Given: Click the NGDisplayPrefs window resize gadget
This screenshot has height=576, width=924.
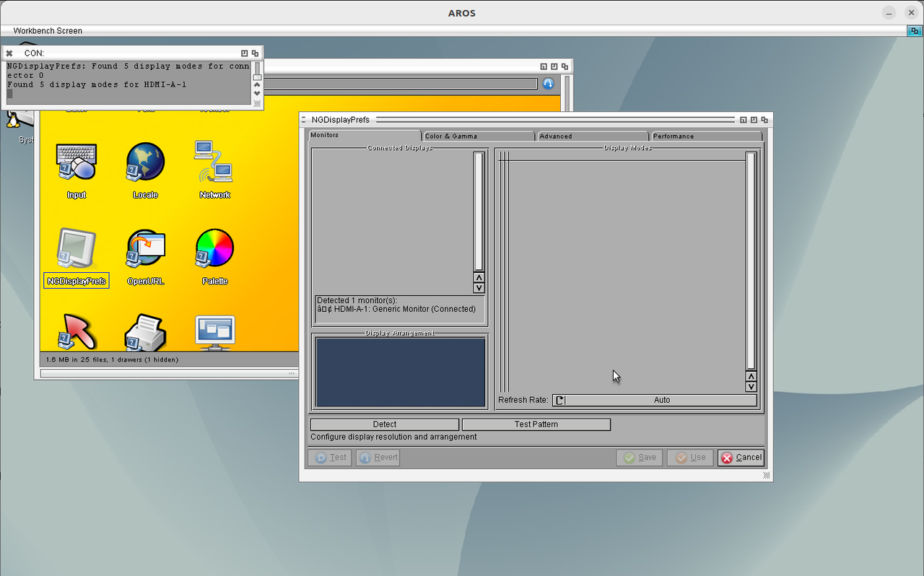Looking at the screenshot, I should click(x=767, y=476).
